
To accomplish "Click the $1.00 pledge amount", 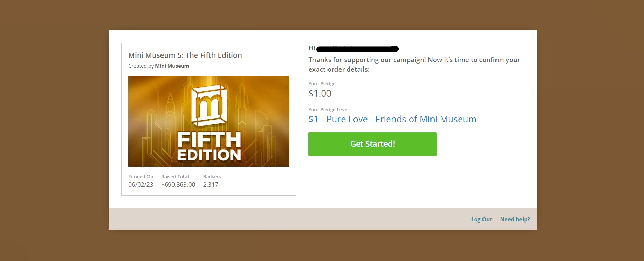I will pos(320,94).
